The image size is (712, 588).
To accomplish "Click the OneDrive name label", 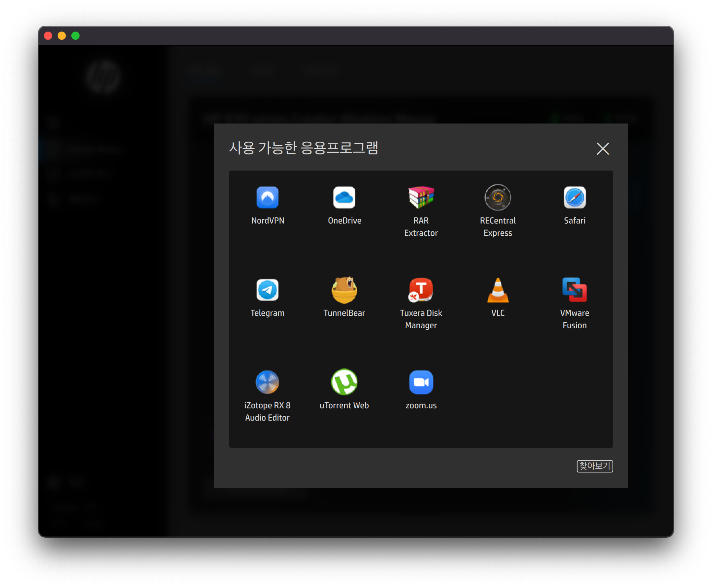I will click(x=344, y=221).
